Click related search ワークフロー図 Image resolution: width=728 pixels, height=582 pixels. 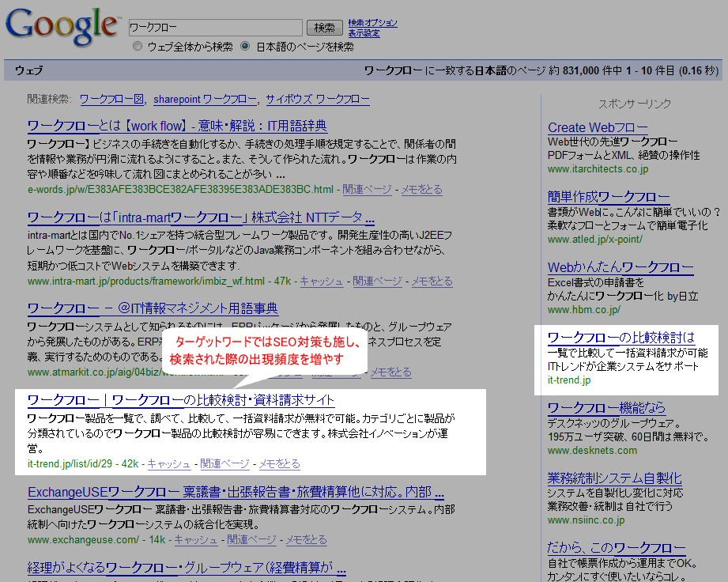point(112,100)
